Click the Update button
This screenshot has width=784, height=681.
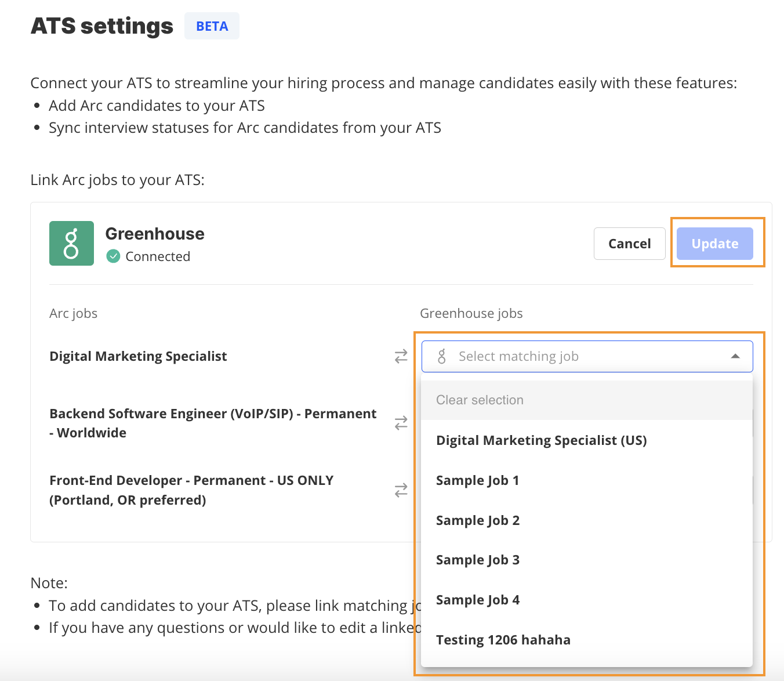point(715,244)
